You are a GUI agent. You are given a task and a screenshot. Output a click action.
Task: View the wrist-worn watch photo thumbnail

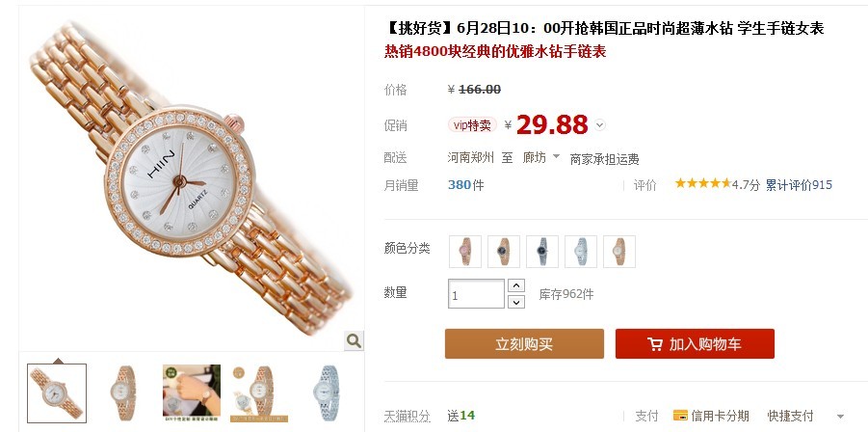coord(192,392)
